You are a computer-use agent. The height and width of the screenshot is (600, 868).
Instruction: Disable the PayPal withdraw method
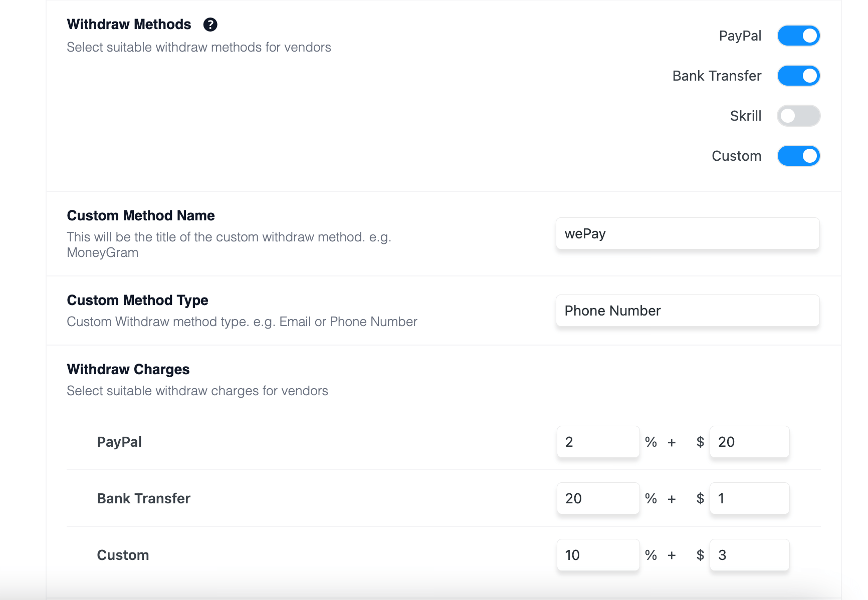[x=798, y=36]
